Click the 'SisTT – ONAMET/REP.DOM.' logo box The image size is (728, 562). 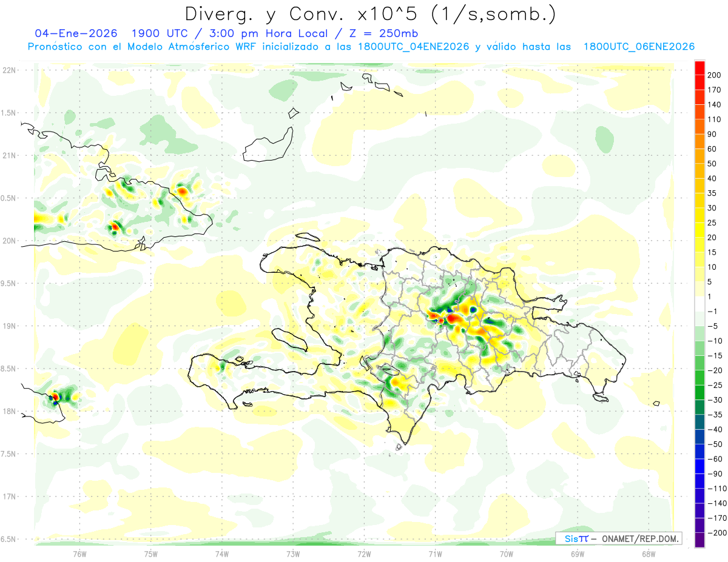click(619, 538)
